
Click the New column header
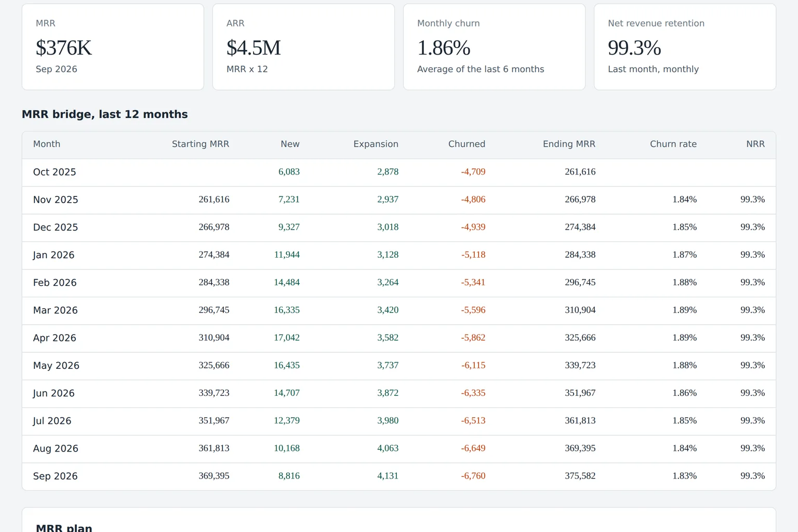click(x=290, y=144)
